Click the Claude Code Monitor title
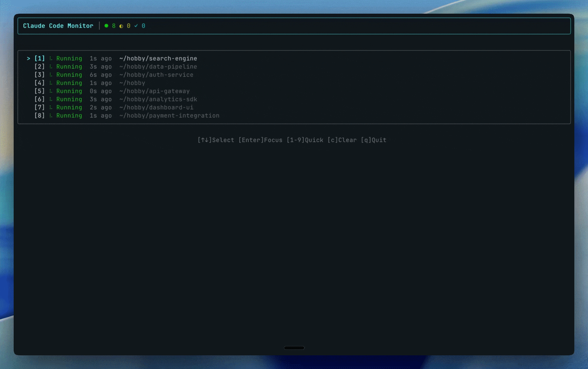 (x=58, y=26)
